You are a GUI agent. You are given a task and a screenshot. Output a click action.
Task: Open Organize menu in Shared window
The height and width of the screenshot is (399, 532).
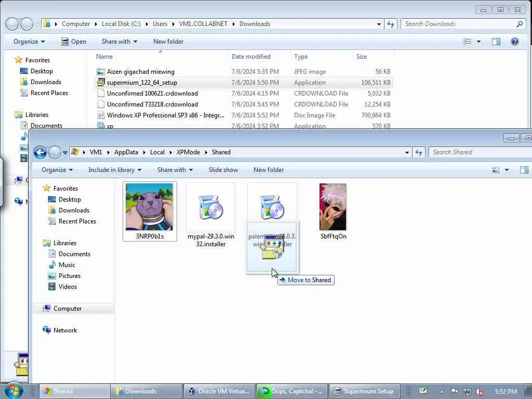57,170
